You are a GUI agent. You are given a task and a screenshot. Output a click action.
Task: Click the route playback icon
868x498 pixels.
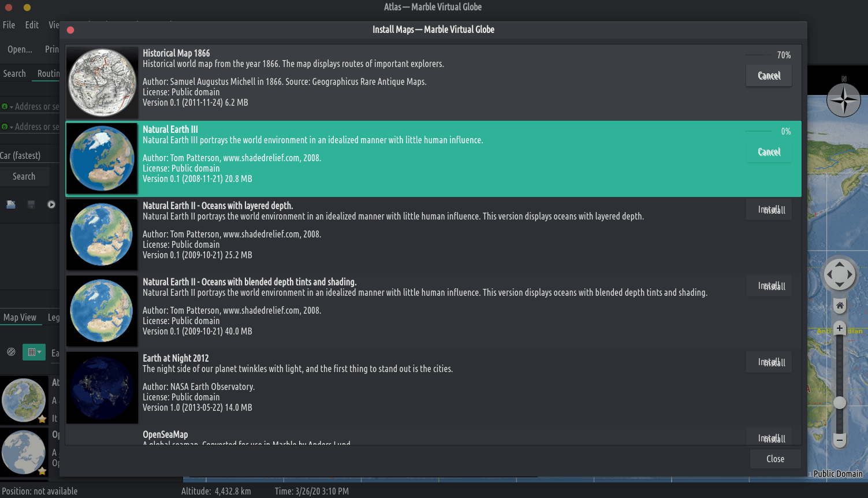coord(51,205)
